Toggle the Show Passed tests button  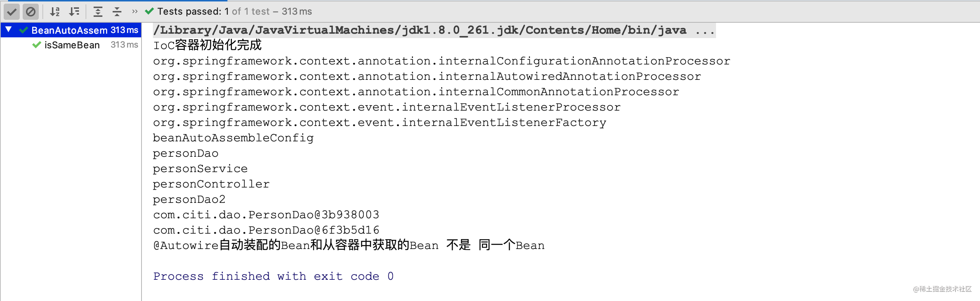12,12
